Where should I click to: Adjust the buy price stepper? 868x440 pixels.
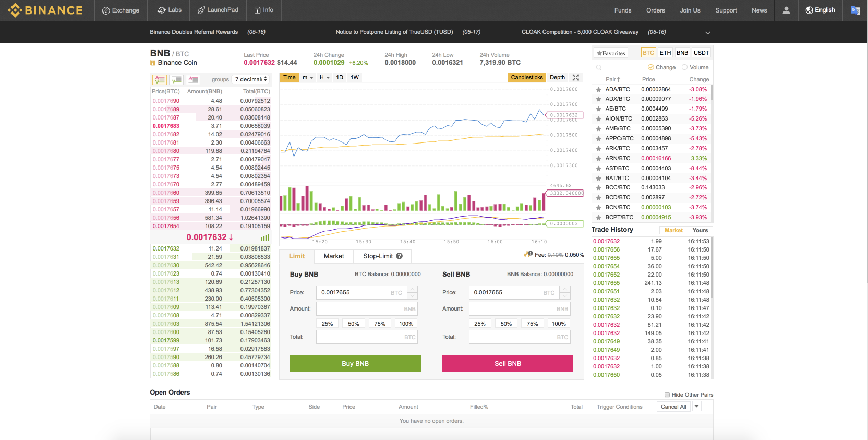pos(413,292)
